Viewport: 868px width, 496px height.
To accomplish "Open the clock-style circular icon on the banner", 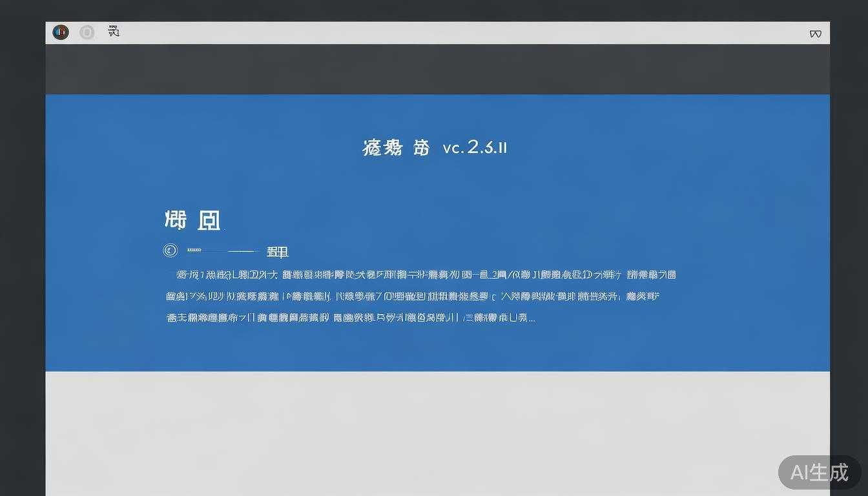I will (170, 249).
